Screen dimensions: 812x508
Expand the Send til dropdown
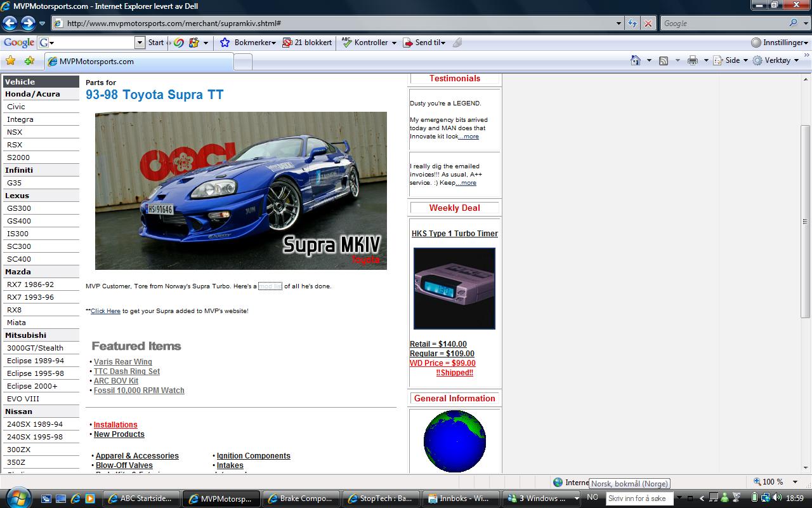pyautogui.click(x=427, y=43)
